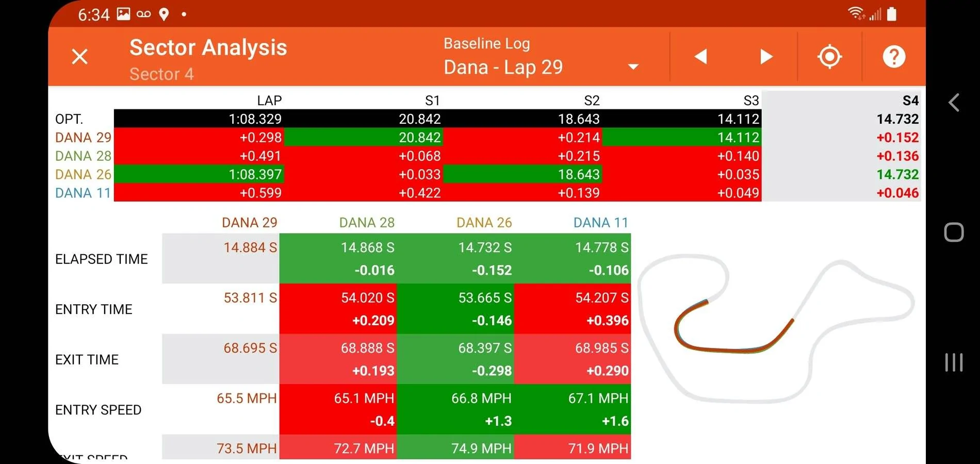Tap the target locate icon
This screenshot has height=464, width=980.
tap(829, 56)
